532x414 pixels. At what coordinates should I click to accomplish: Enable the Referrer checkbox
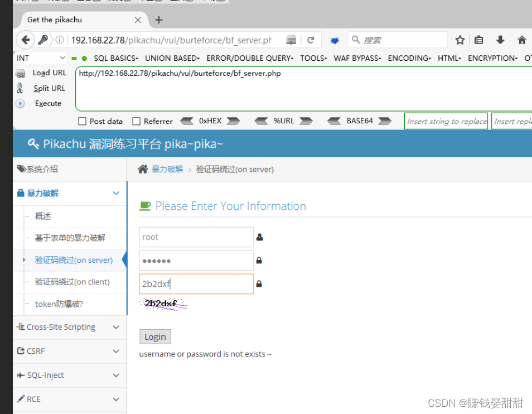137,121
